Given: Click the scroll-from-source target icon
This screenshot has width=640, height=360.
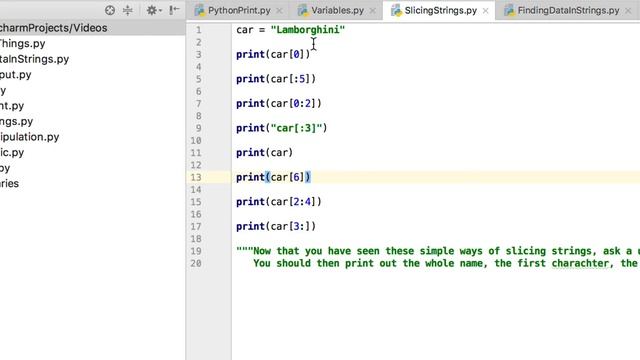Looking at the screenshot, I should 109,10.
